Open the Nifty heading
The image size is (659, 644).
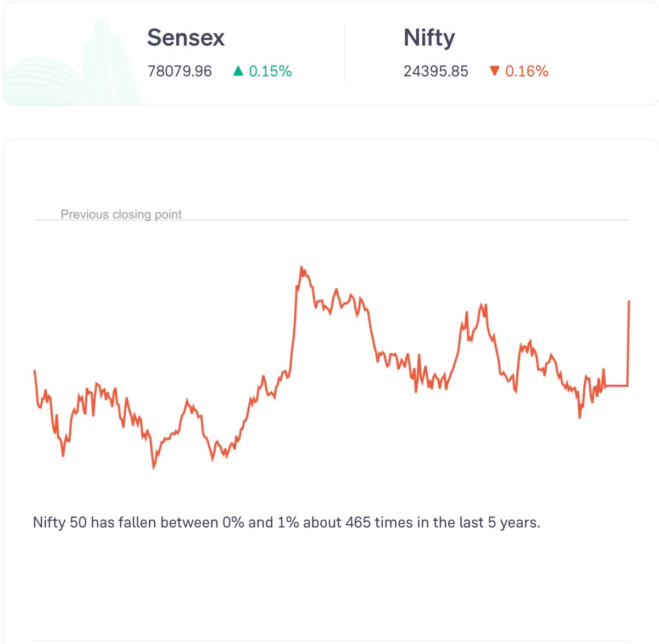pos(429,38)
